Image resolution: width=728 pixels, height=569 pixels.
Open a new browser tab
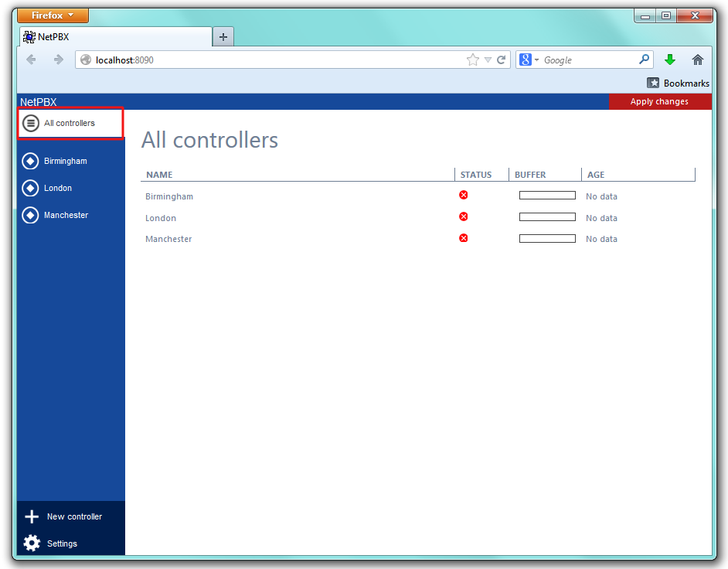[x=223, y=36]
